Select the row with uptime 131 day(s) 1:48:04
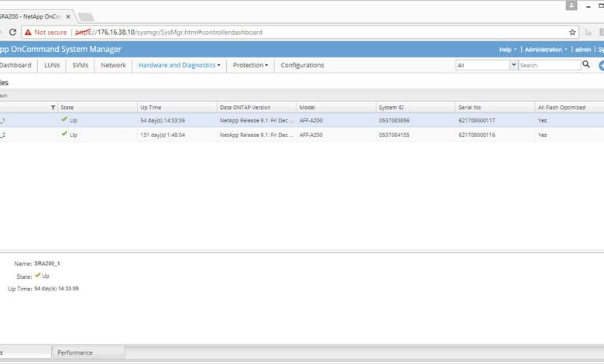 302,135
